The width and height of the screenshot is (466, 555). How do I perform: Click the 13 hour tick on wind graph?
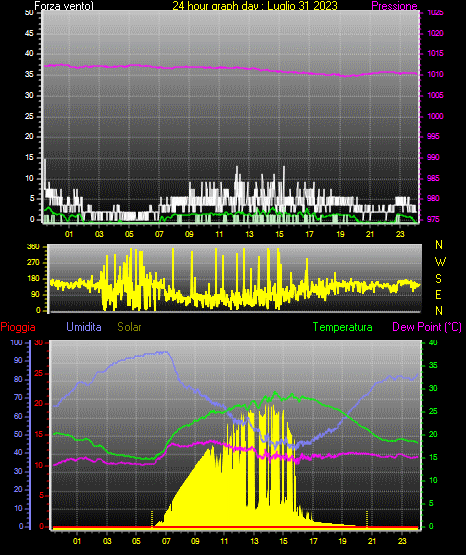pyautogui.click(x=249, y=234)
